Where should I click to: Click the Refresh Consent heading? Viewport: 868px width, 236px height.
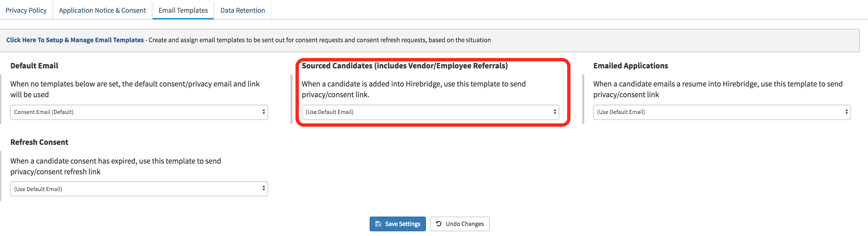(39, 142)
